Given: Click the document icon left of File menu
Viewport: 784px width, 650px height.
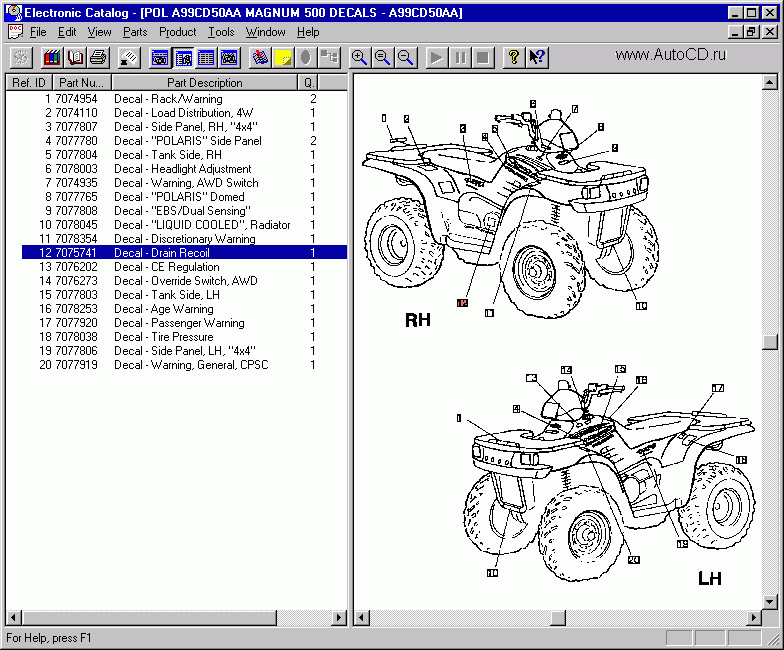Looking at the screenshot, I should [16, 32].
